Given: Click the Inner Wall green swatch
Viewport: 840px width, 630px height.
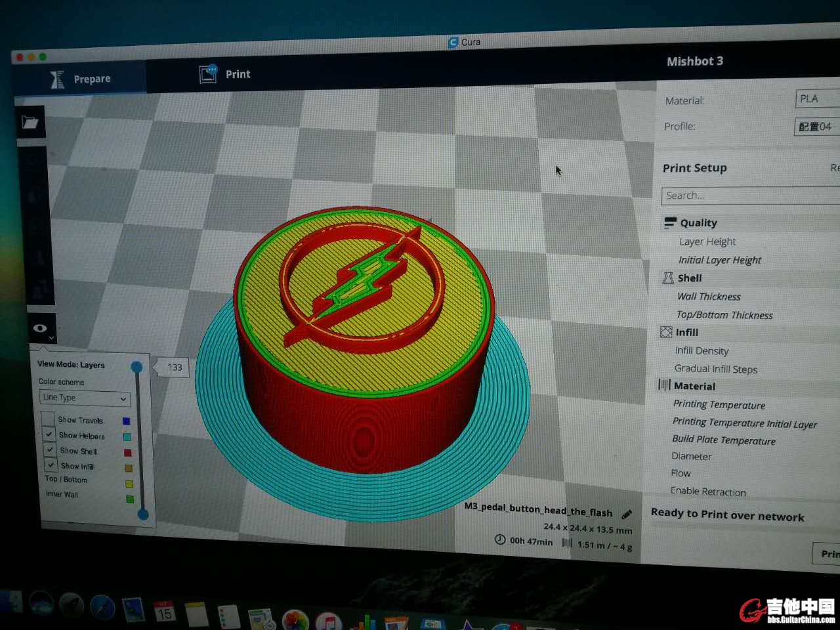Looking at the screenshot, I should pyautogui.click(x=129, y=499).
